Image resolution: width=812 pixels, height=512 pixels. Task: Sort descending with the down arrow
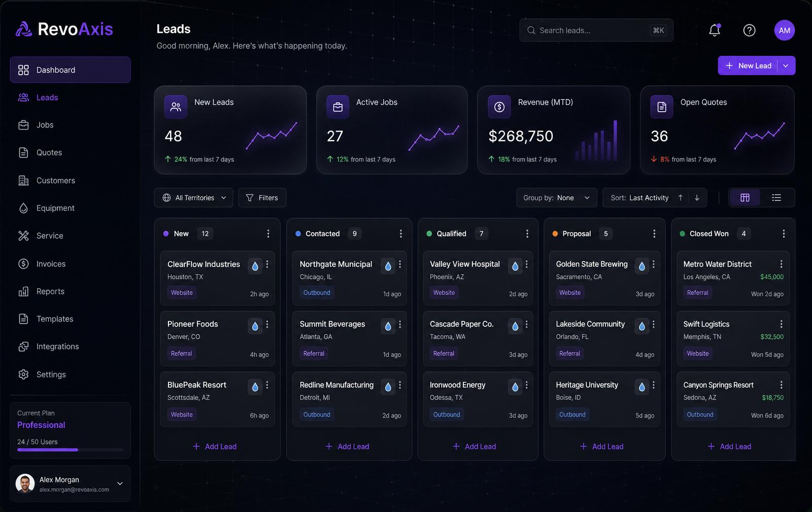click(x=697, y=198)
